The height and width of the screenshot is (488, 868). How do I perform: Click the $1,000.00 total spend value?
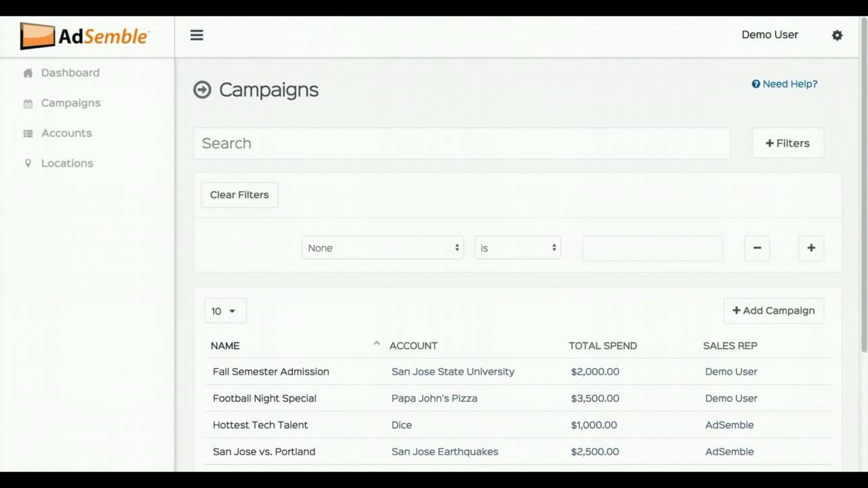point(594,425)
